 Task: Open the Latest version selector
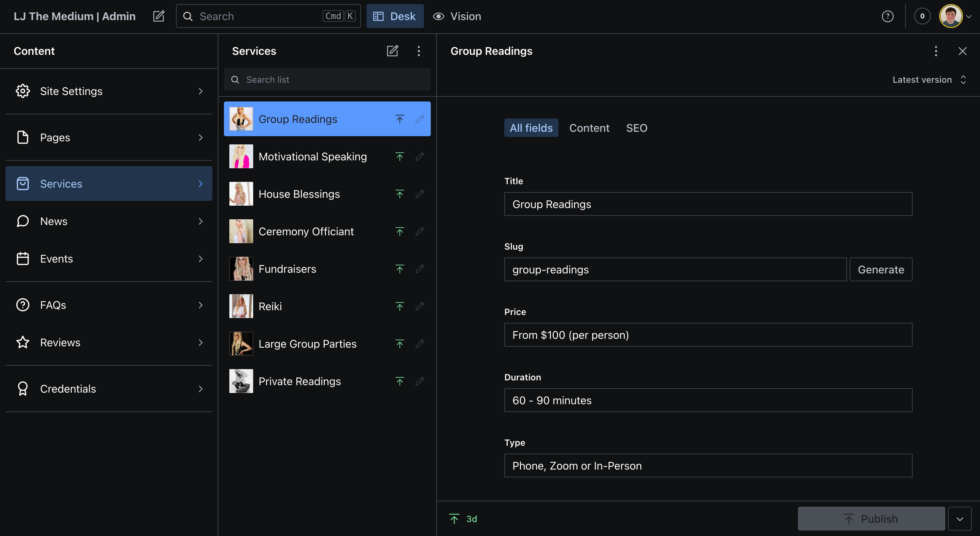pos(928,80)
